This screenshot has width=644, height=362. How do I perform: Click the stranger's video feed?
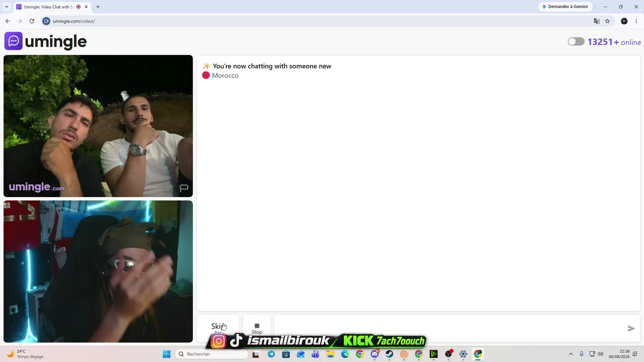tap(98, 126)
